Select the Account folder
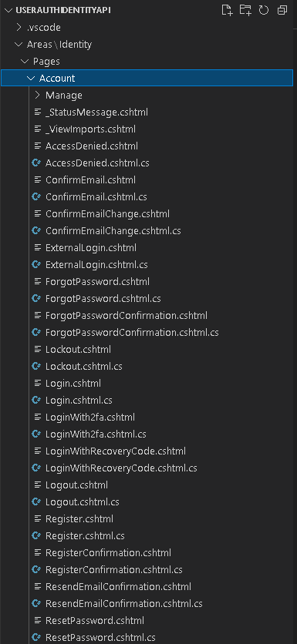This screenshot has height=644, width=297. coord(147,78)
